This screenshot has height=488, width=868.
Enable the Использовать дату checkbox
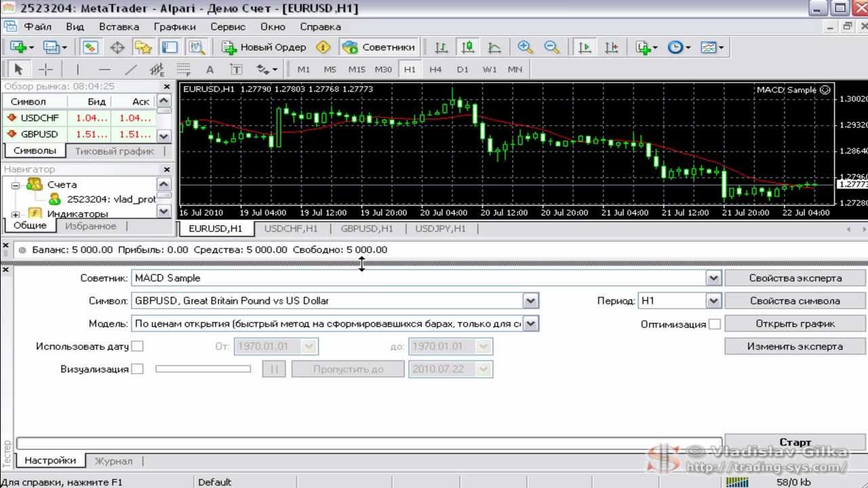[137, 346]
